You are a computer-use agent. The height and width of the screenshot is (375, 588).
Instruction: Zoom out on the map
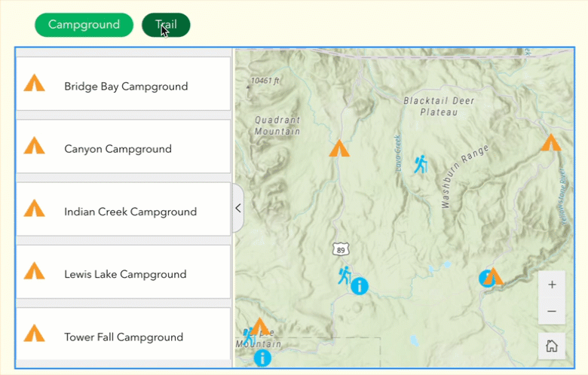(552, 311)
